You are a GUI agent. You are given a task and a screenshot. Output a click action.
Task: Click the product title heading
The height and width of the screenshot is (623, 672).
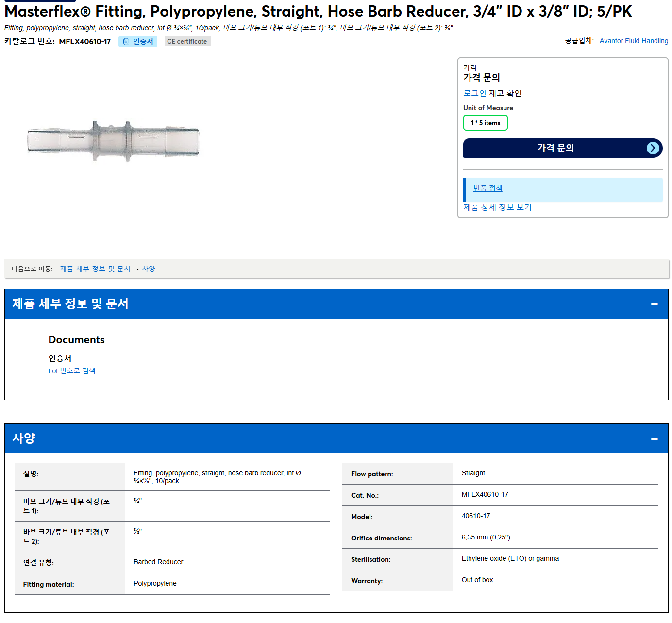(318, 11)
